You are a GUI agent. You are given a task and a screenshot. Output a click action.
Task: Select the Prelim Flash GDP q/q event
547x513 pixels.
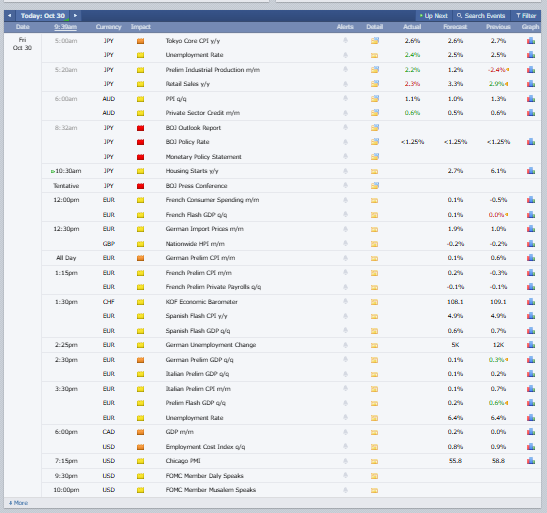pyautogui.click(x=196, y=403)
